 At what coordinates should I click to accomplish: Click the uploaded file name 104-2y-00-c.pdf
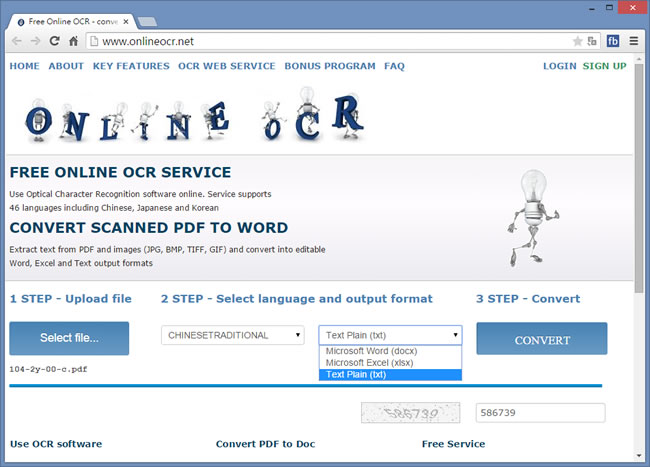tap(49, 369)
